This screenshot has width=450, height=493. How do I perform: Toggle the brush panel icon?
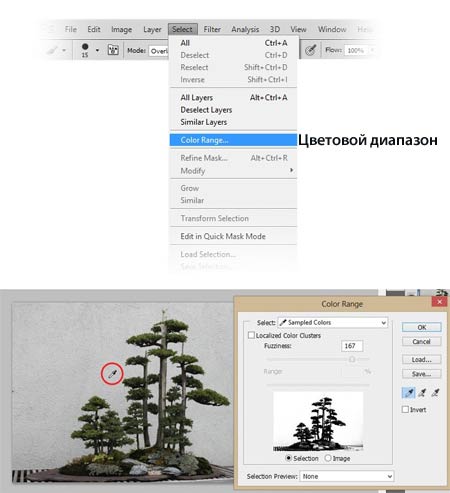coord(113,50)
